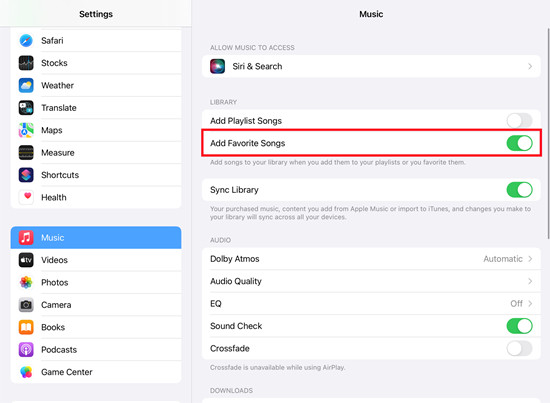
Task: Enable the Add Playlist Songs switch
Action: tap(519, 121)
